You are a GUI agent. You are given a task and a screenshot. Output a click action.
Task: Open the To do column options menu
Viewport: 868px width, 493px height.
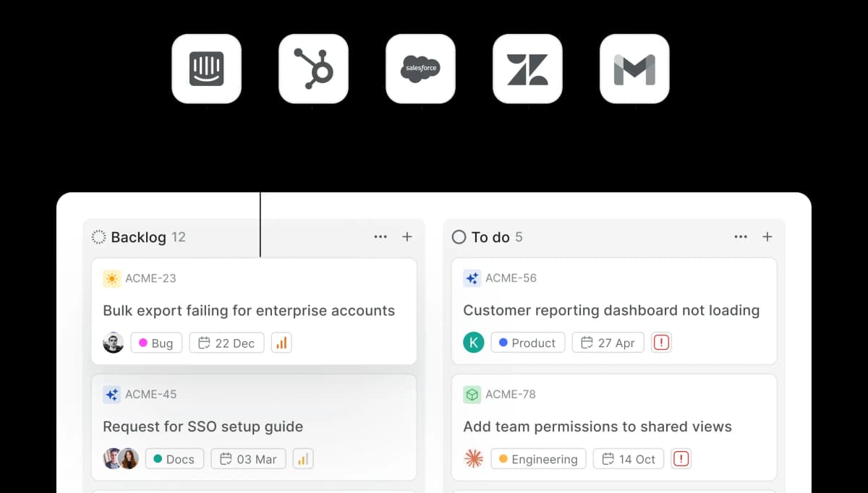741,236
